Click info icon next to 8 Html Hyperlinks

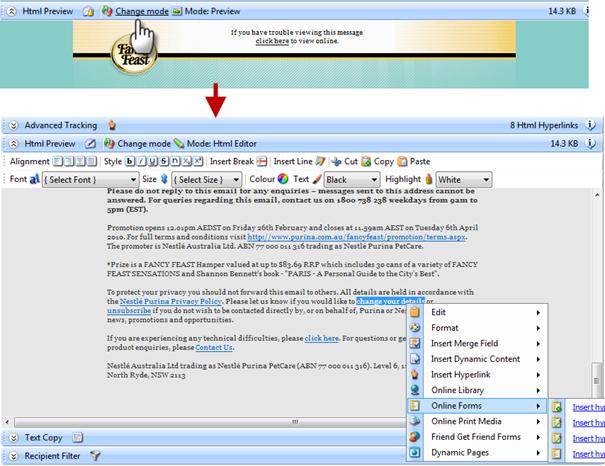pyautogui.click(x=591, y=125)
